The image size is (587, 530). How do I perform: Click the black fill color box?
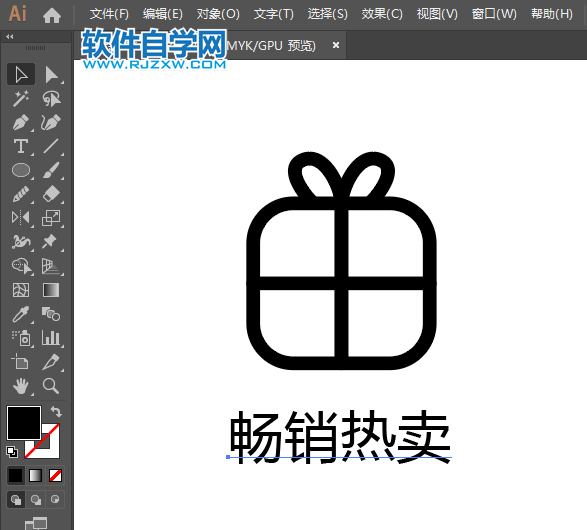24,423
